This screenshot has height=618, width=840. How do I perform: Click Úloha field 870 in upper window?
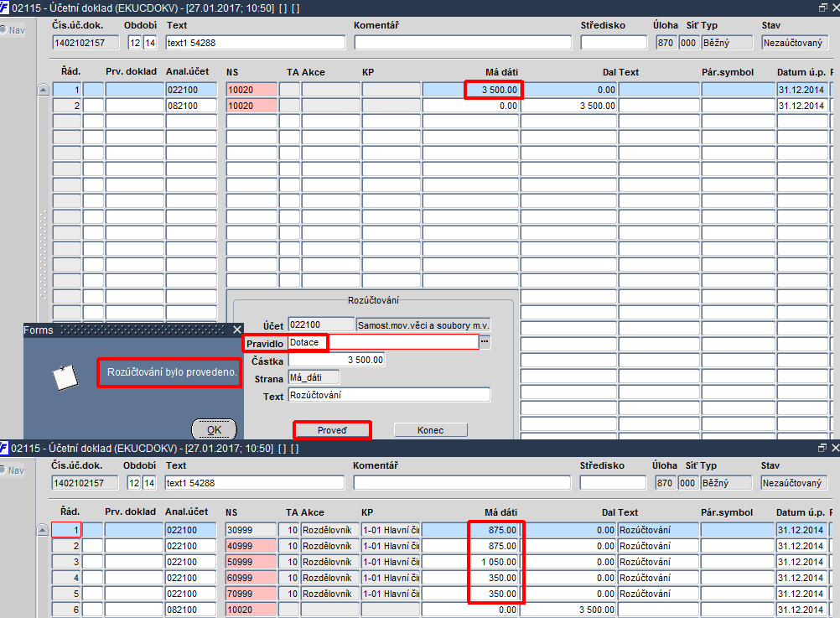coord(666,42)
